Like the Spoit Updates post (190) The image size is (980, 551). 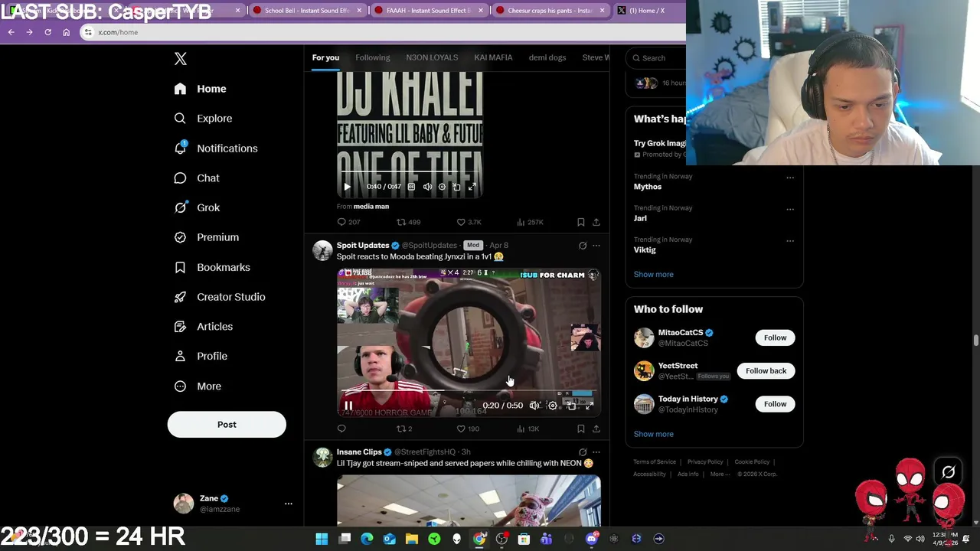click(468, 429)
